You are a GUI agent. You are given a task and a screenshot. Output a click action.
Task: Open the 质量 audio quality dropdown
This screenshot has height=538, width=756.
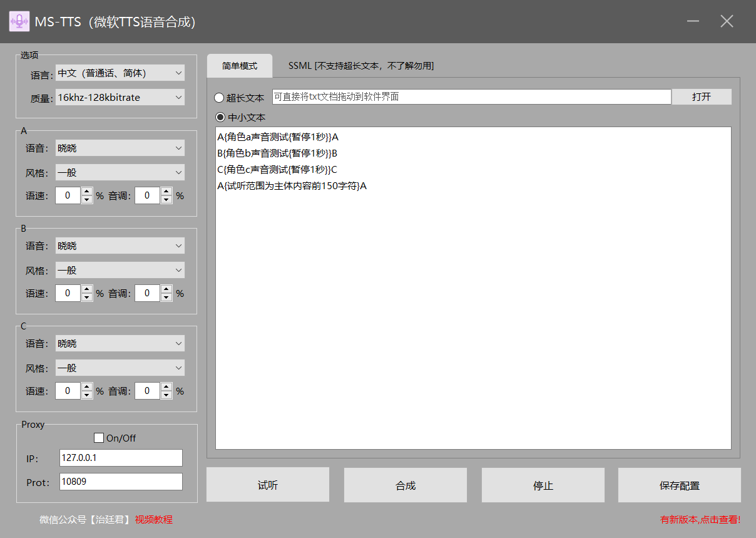click(x=120, y=97)
